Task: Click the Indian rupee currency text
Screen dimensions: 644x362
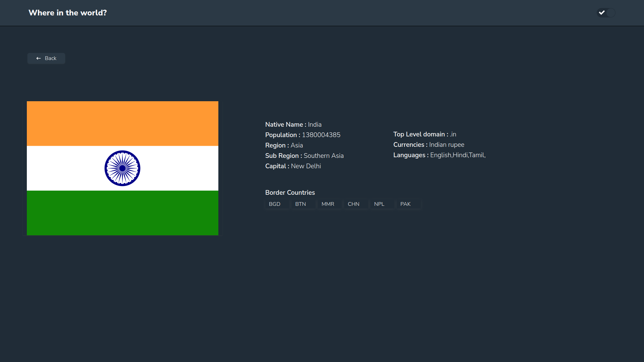Action: [x=446, y=144]
